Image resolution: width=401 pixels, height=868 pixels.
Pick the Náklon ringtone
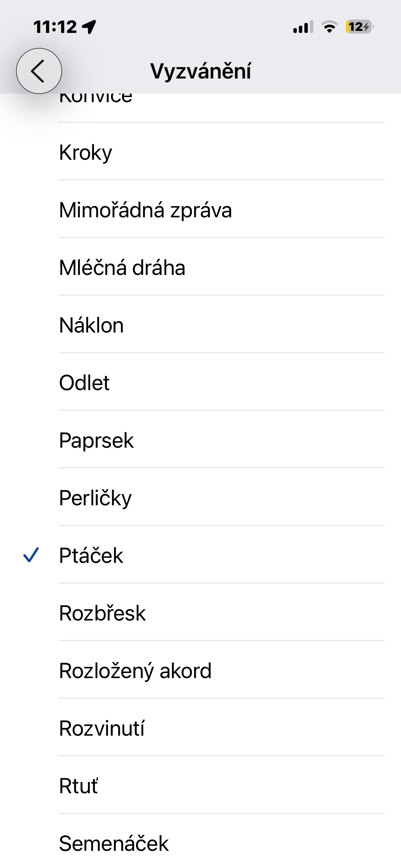pos(91,325)
